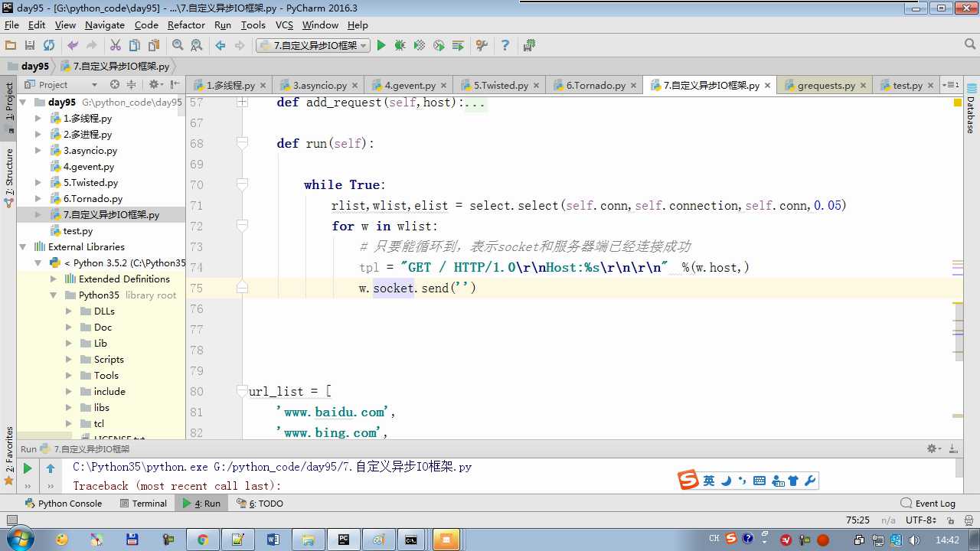This screenshot has width=980, height=551.
Task: Click the Copy toolbar icon
Action: tap(135, 46)
